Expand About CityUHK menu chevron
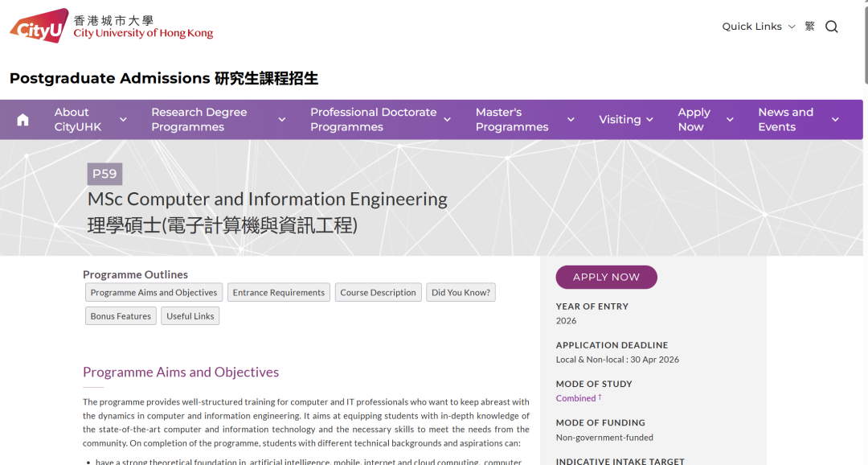The width and height of the screenshot is (868, 465). click(x=124, y=120)
